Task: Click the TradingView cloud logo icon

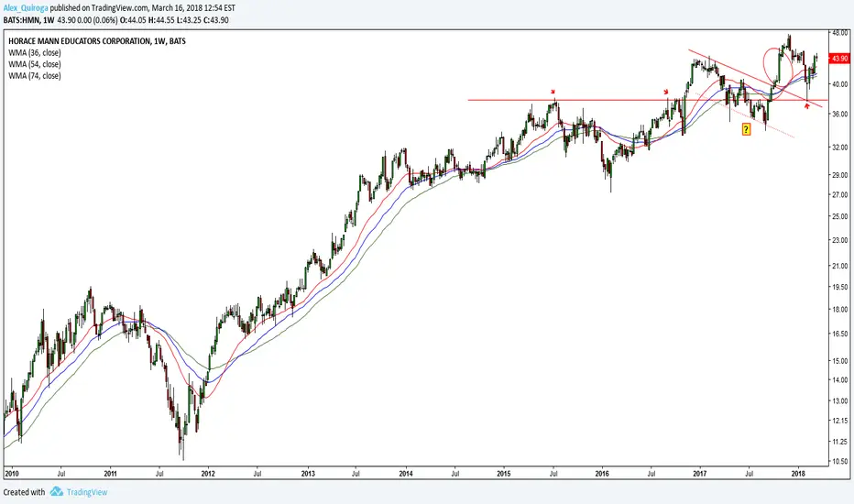Action: [57, 492]
